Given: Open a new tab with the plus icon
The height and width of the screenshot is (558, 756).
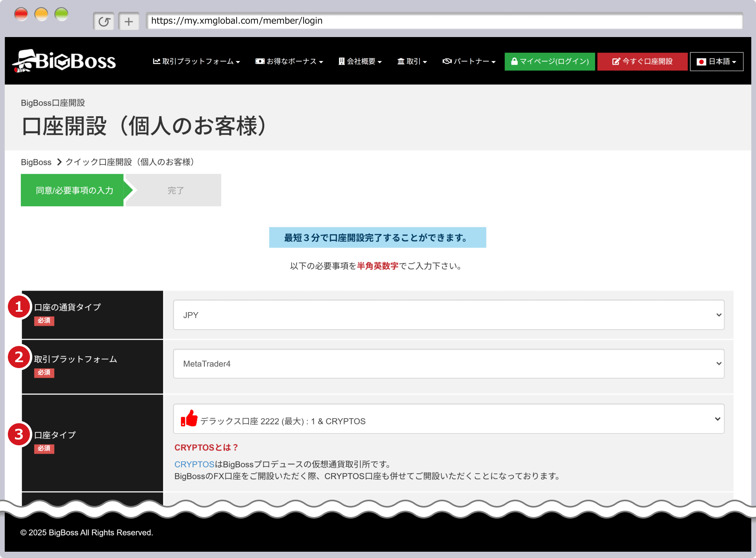Looking at the screenshot, I should point(129,21).
